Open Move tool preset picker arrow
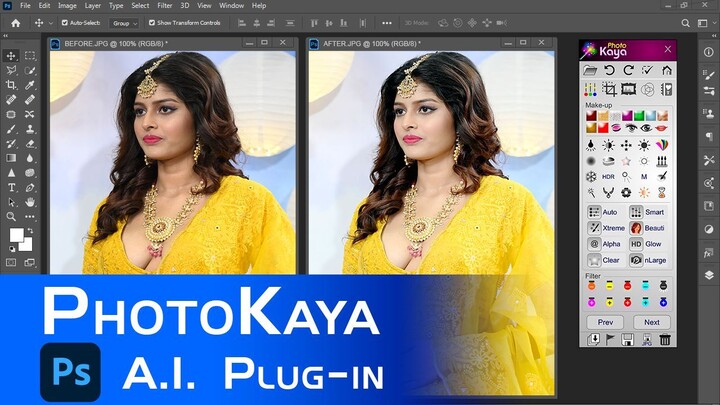The width and height of the screenshot is (720, 405). tap(51, 23)
